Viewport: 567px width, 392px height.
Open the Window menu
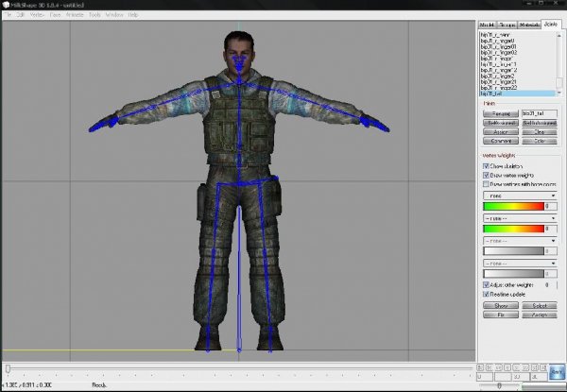click(x=114, y=15)
